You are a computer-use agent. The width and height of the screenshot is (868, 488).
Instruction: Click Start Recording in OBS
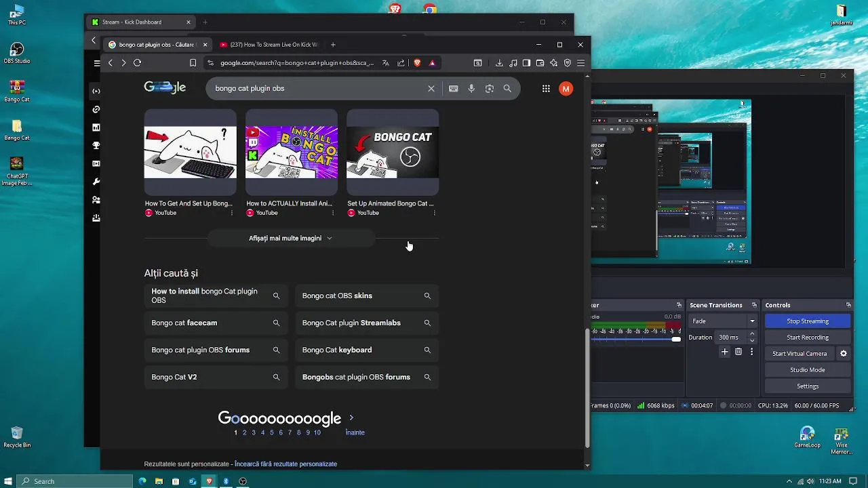tap(808, 337)
